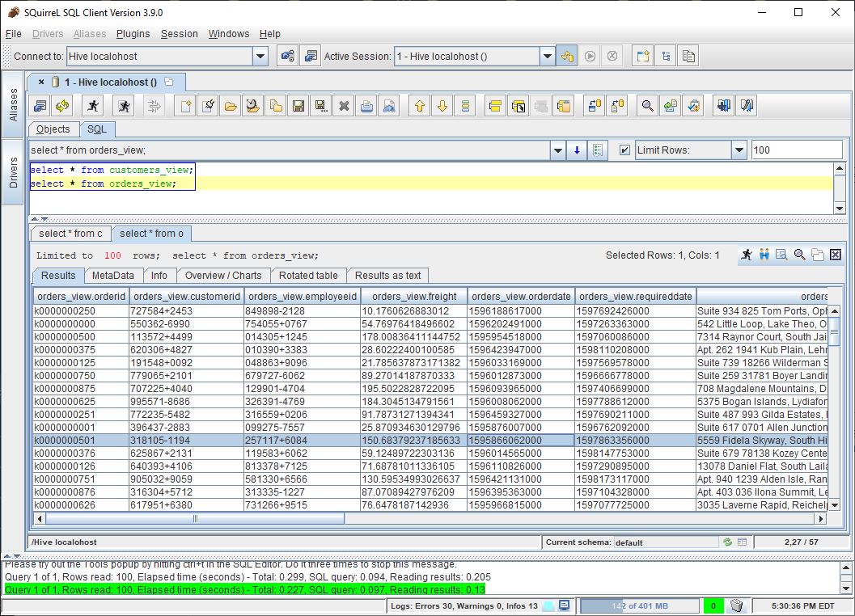This screenshot has width=855, height=616.
Task: Go to previous SQL with up arrow icon
Action: tap(419, 106)
